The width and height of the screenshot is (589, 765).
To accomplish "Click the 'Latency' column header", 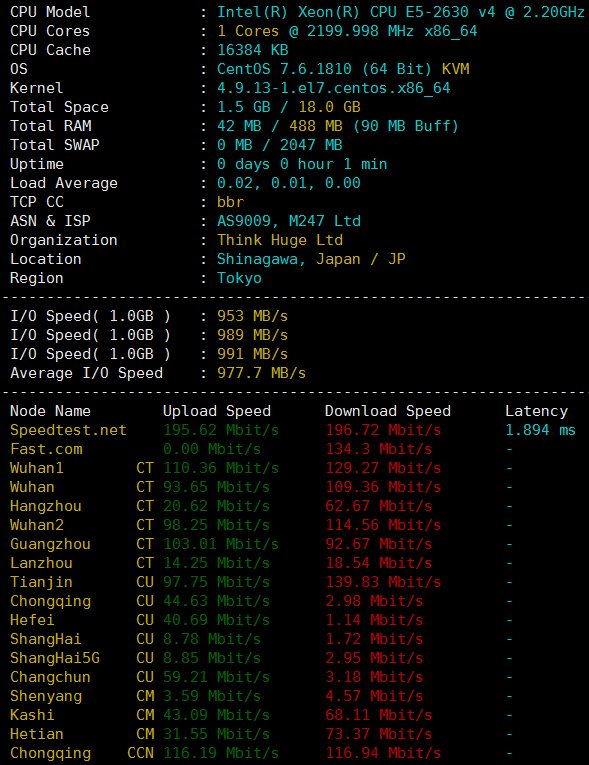I will [536, 412].
